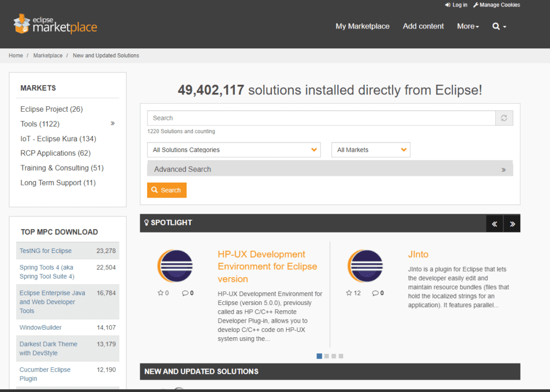
Task: Open Spring Tools 4 download entry
Action: click(47, 272)
